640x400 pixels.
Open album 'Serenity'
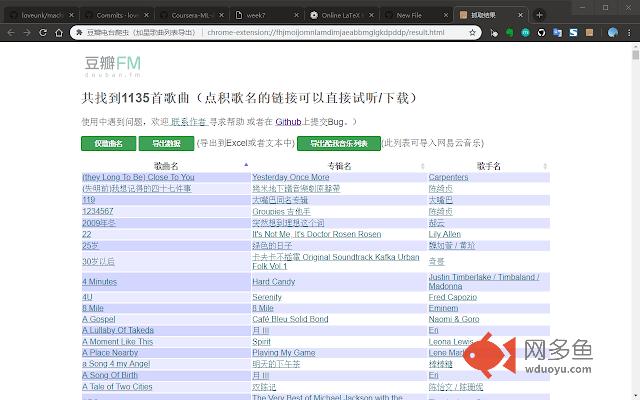[x=267, y=297]
